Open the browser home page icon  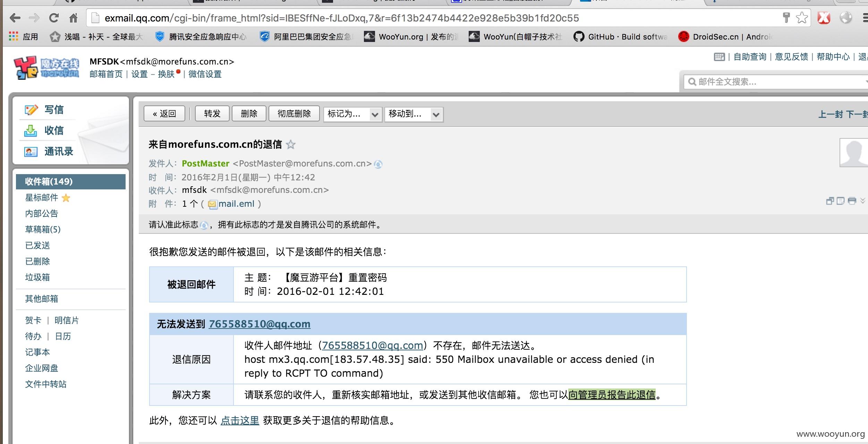[x=73, y=18]
